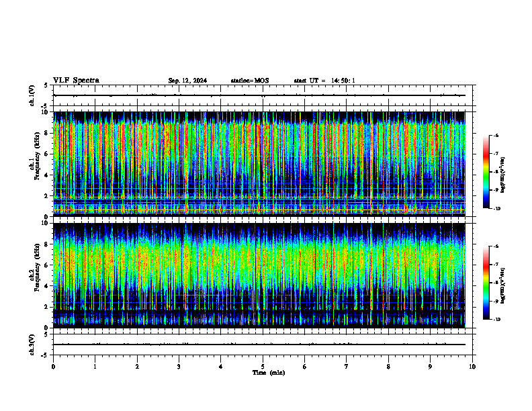Click the "Time (min)" axis label

tap(269, 373)
